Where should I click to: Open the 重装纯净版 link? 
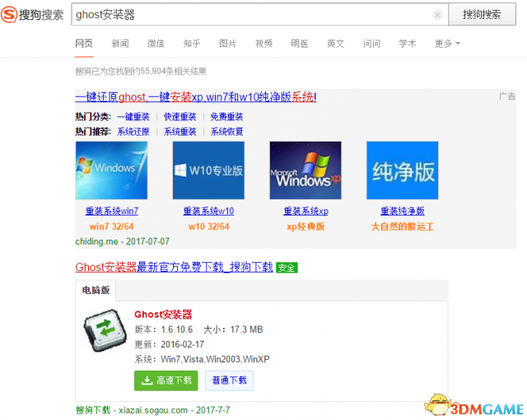pos(403,211)
